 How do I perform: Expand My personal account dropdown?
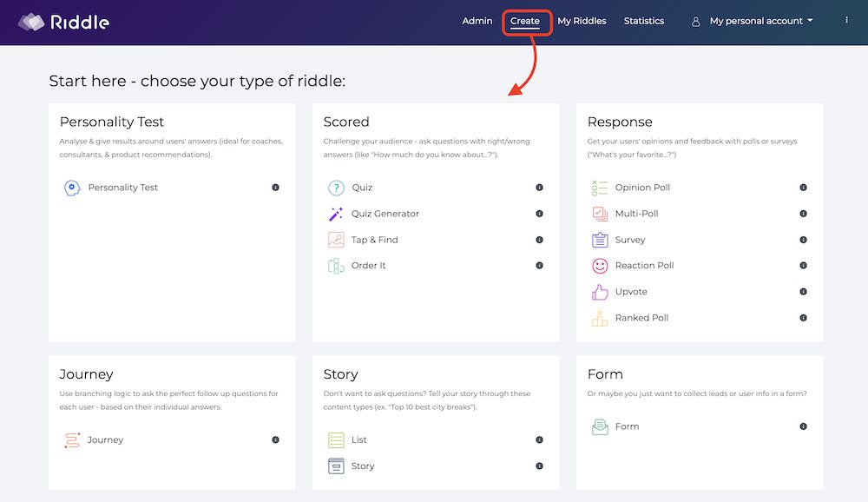[761, 21]
